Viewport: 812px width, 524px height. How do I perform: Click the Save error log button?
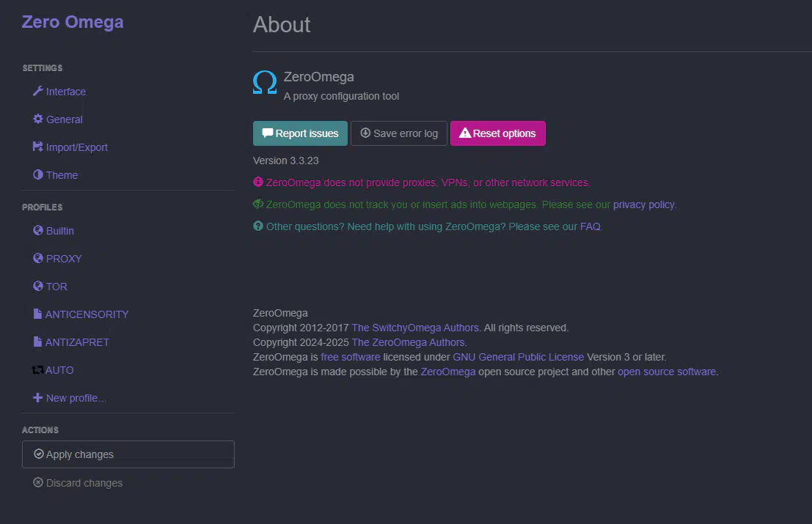click(399, 133)
